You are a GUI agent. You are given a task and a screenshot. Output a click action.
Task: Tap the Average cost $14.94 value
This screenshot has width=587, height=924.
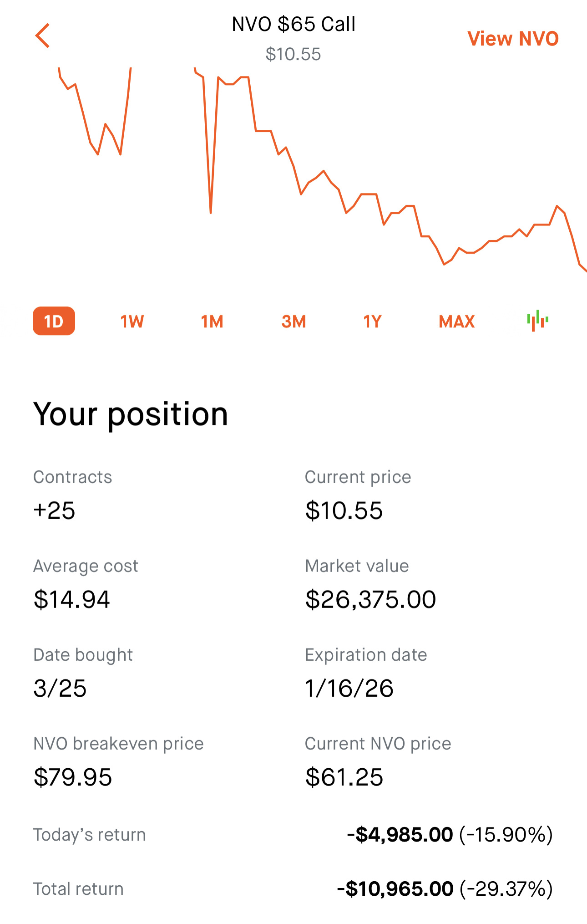tap(72, 599)
